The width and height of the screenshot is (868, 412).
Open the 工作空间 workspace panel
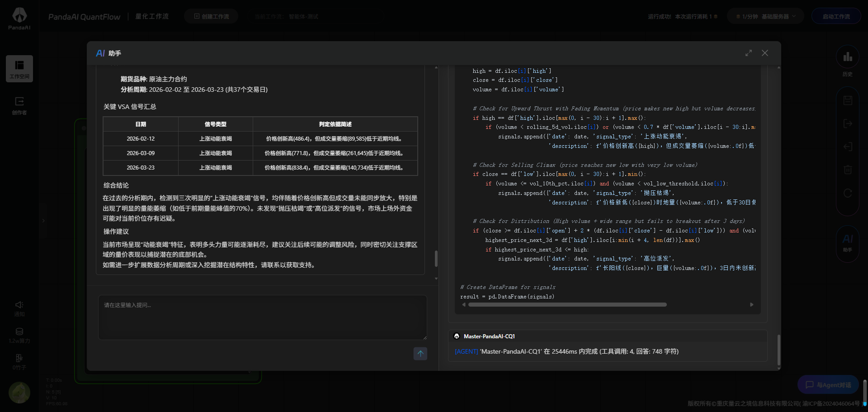click(x=19, y=68)
